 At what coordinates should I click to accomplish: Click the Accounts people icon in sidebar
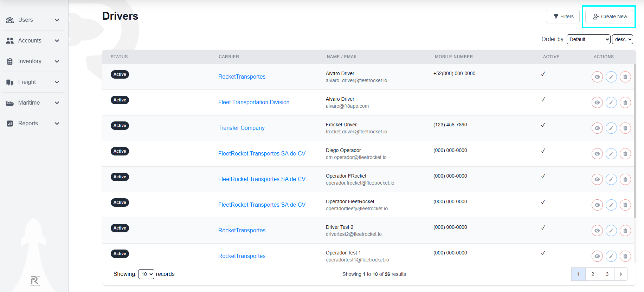point(10,41)
